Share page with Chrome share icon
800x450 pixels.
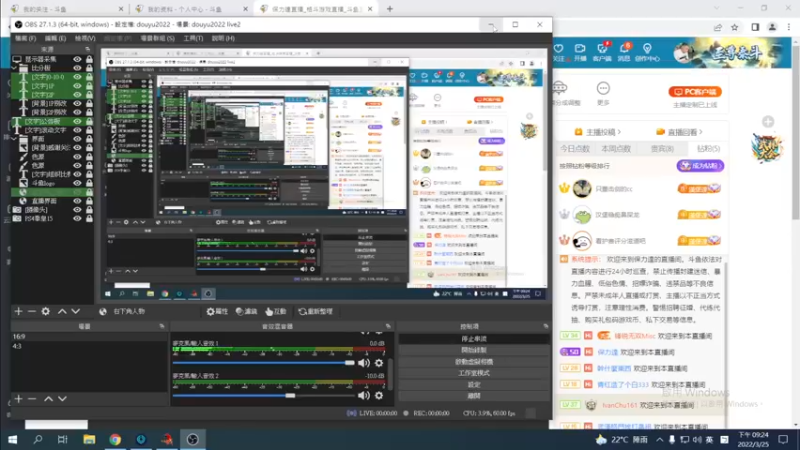click(x=718, y=28)
